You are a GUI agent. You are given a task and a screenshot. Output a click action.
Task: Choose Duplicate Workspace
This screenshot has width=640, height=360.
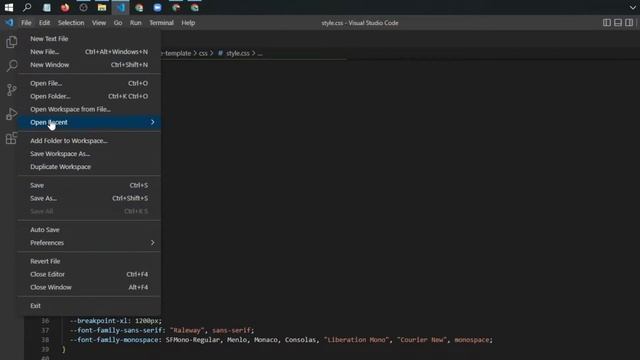(x=89, y=167)
